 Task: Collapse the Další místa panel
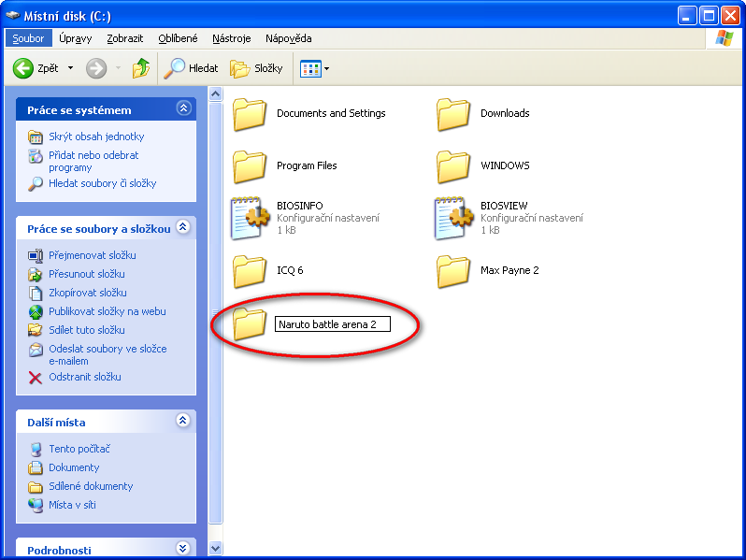[182, 421]
